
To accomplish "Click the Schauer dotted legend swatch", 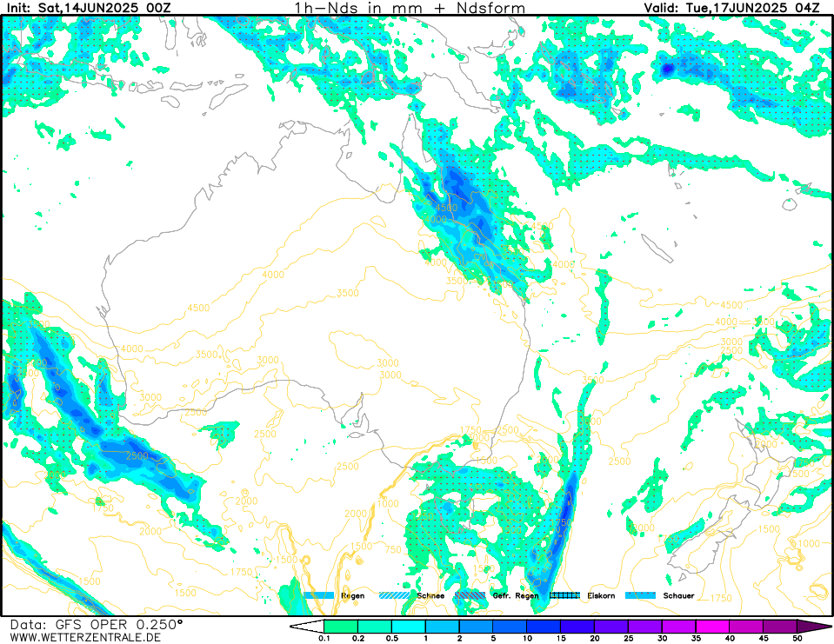I will pos(640,595).
